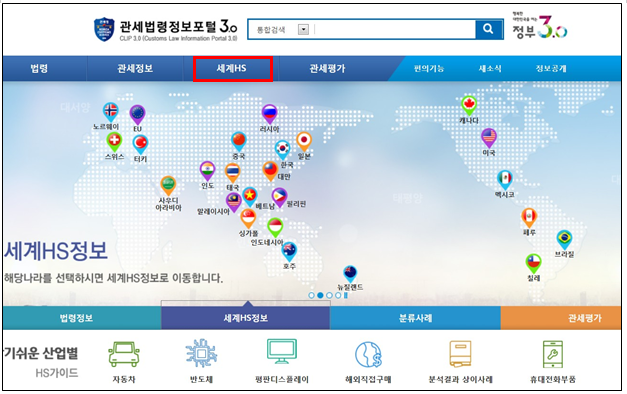Switch to the 세계HS정보 tab

click(x=246, y=318)
